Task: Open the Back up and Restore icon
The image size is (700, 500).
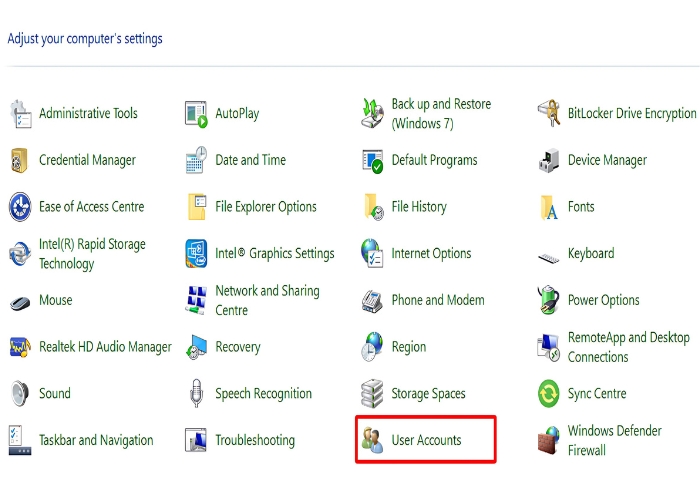Action: click(x=373, y=114)
